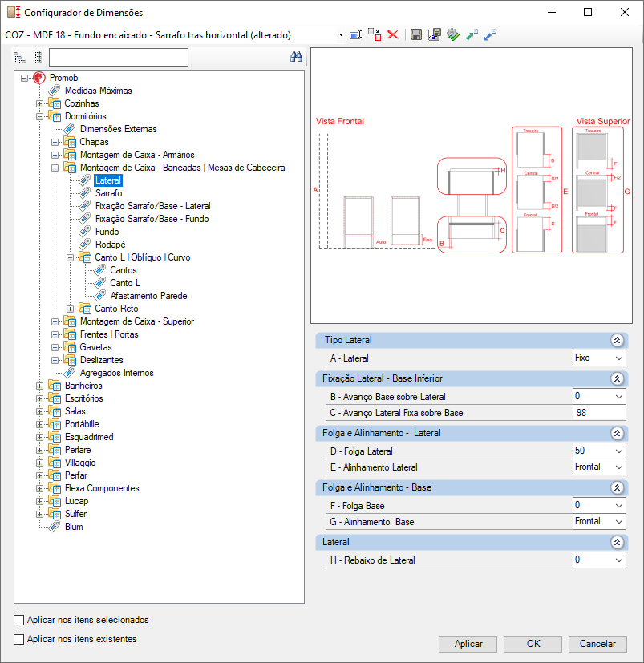Click the Cancelar button

pyautogui.click(x=597, y=644)
